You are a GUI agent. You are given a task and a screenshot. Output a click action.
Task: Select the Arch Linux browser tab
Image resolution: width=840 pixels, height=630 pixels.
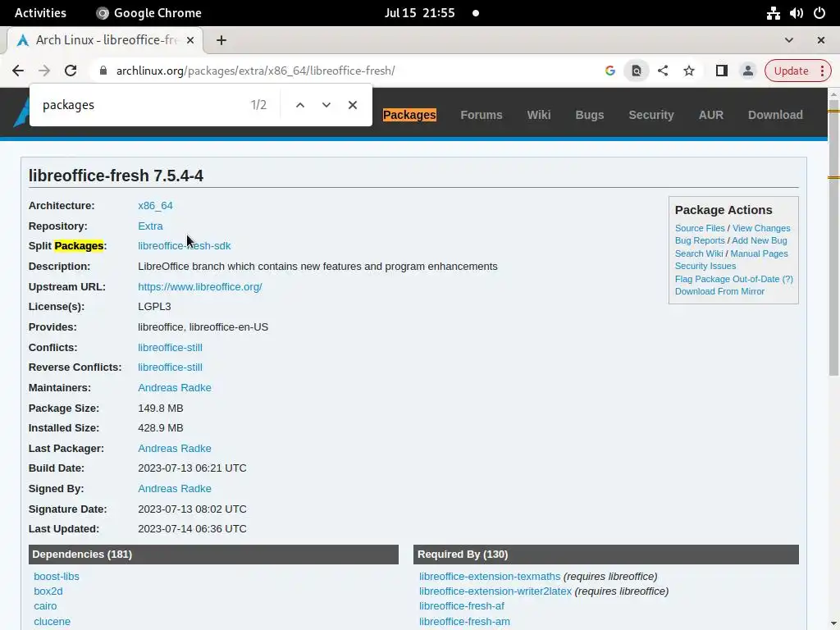click(105, 40)
